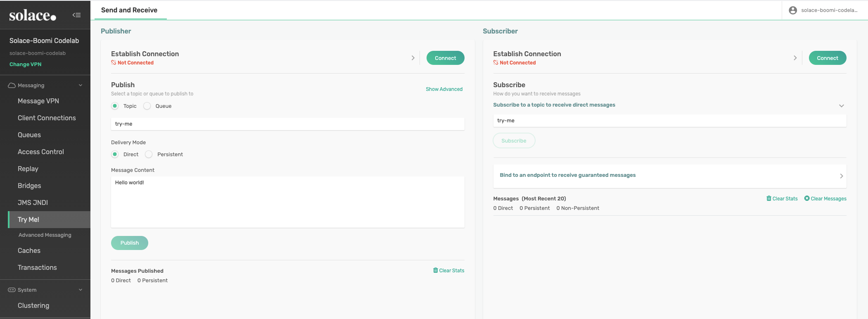Click the Message Content text area
868x319 pixels.
[x=287, y=202]
